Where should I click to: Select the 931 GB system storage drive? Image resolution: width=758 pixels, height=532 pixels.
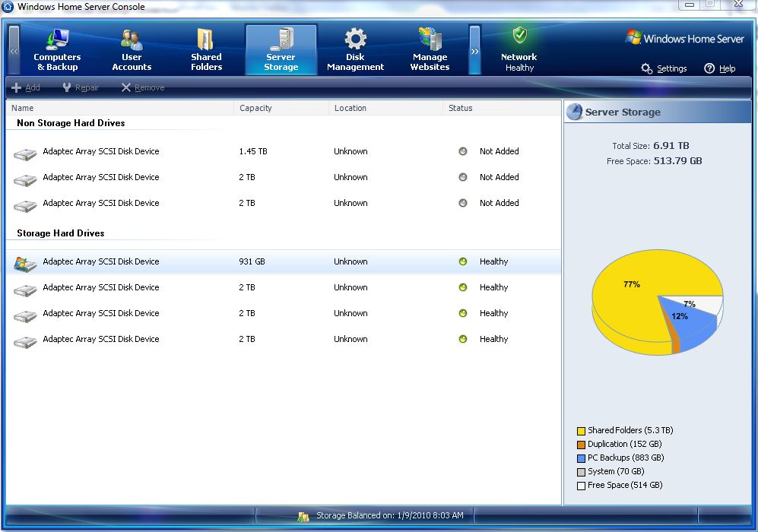click(101, 261)
